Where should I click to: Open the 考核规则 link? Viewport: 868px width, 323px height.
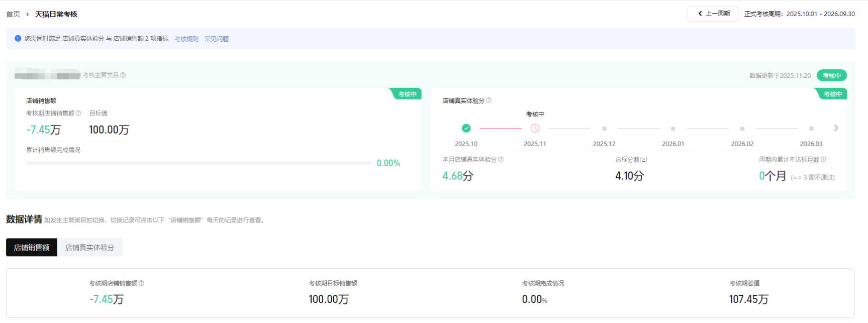(186, 39)
